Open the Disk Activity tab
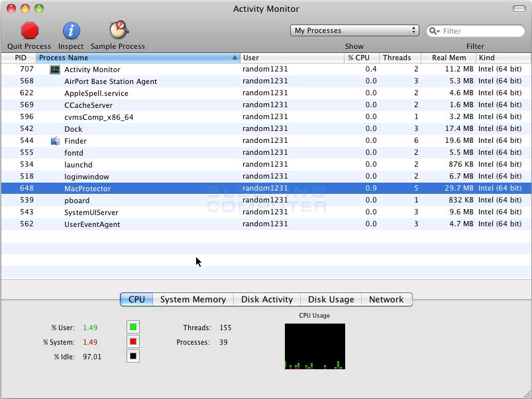532x399 pixels. [x=267, y=299]
